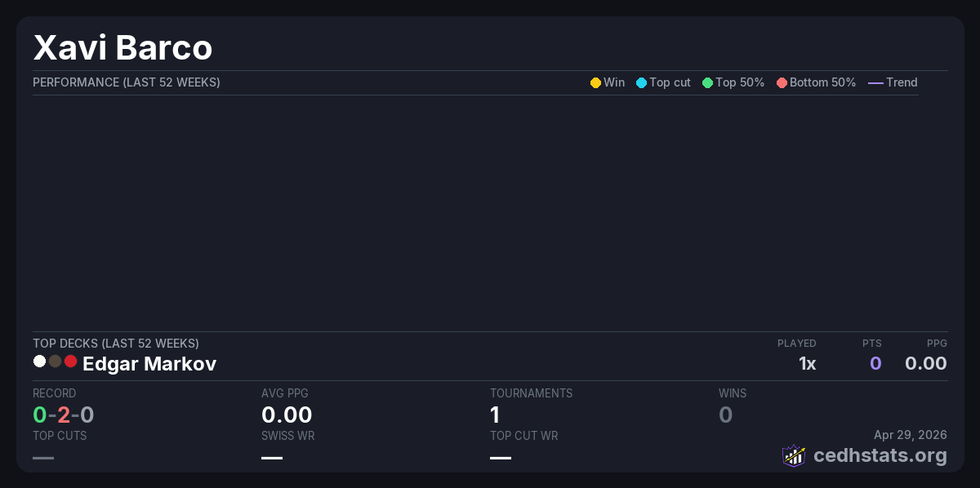Click the yellow Win legend dot
This screenshot has height=488, width=980.
pos(595,82)
